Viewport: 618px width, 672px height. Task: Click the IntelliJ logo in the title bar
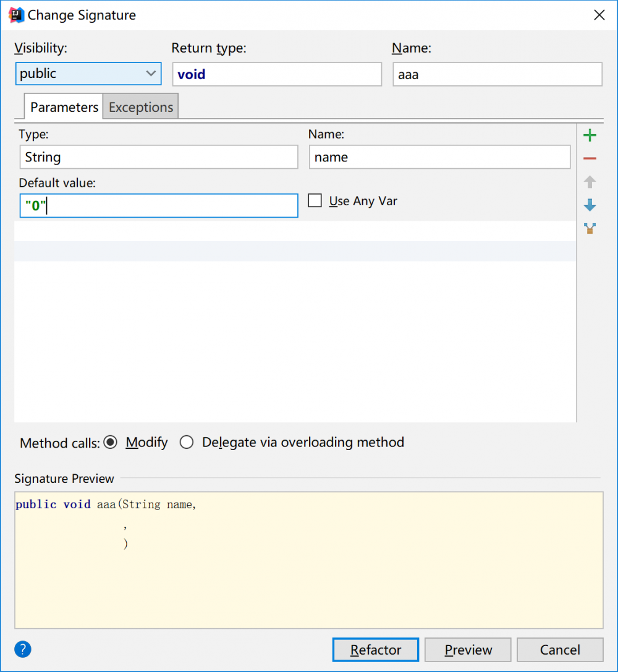tap(16, 15)
